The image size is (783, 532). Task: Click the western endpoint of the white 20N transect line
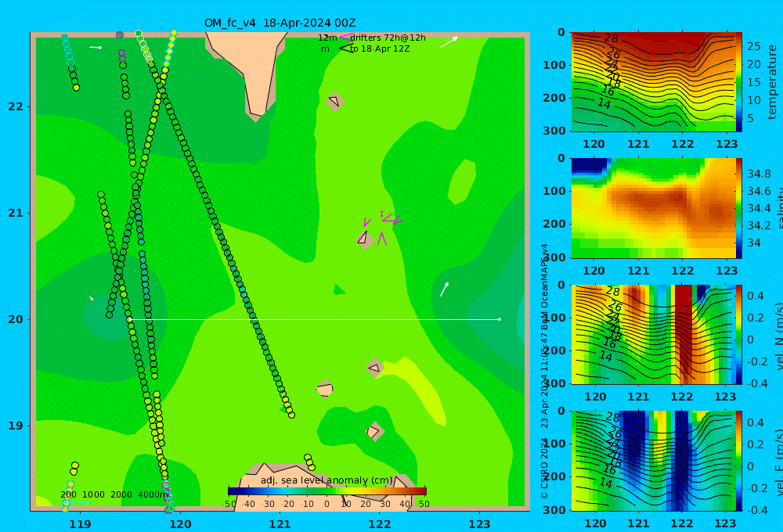pos(130,319)
